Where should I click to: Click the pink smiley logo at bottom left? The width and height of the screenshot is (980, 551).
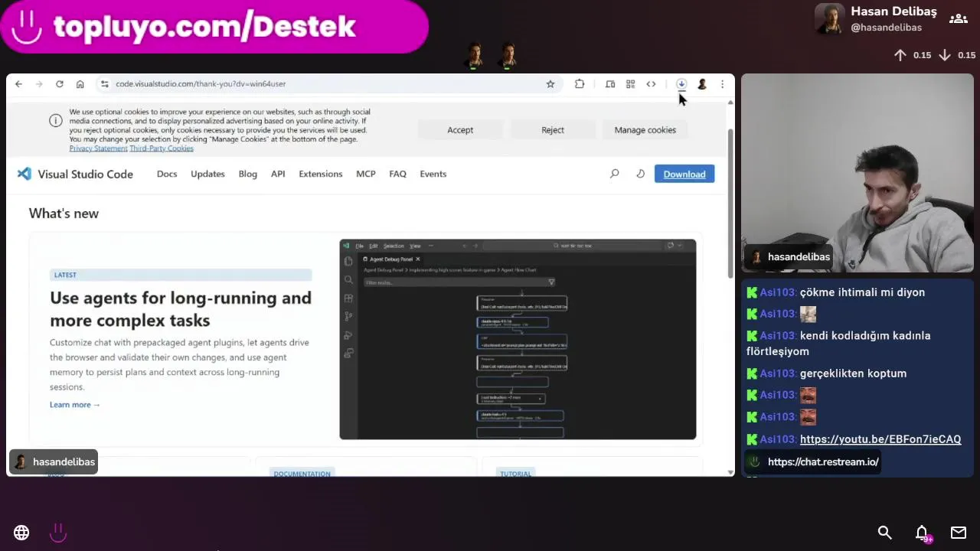58,533
